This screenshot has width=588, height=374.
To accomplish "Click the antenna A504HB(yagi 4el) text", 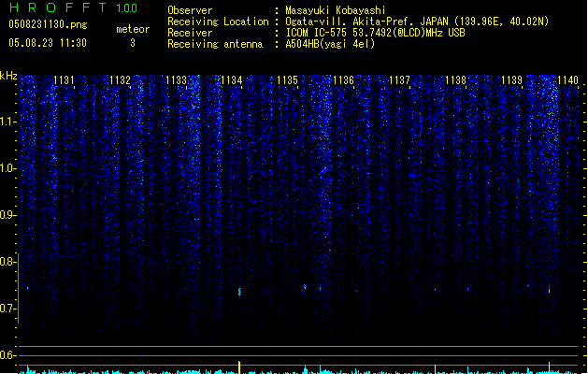I will pyautogui.click(x=330, y=44).
